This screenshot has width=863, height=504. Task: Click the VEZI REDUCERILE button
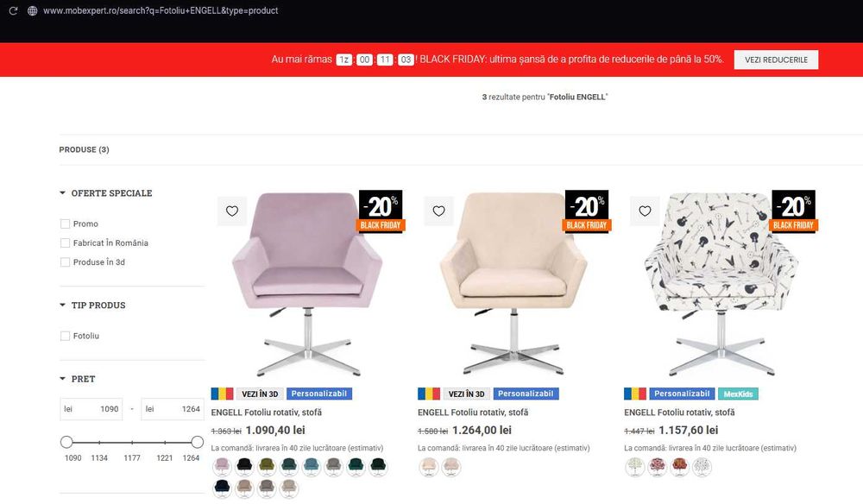(x=776, y=60)
